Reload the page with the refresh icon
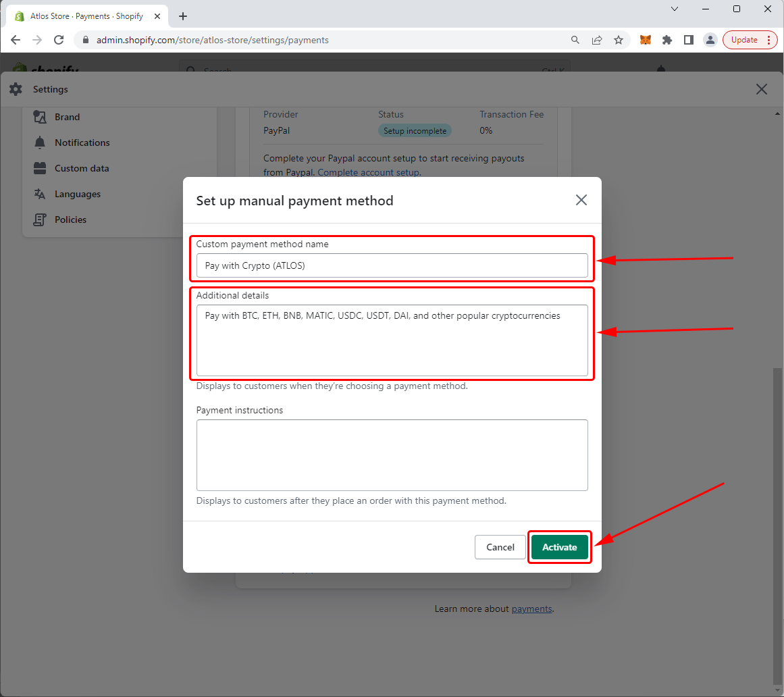 coord(59,40)
